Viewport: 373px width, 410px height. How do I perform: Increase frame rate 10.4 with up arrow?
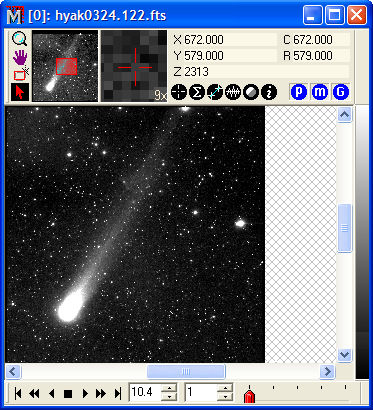(x=170, y=388)
